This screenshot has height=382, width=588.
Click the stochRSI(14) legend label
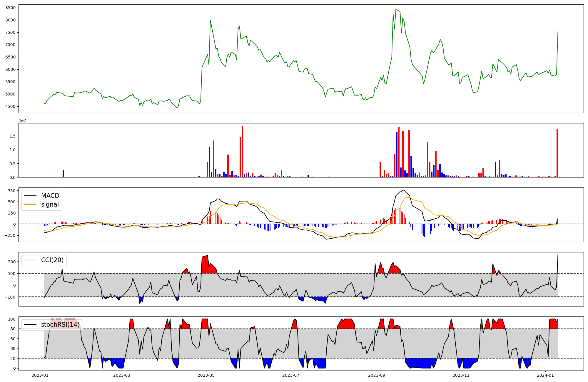pyautogui.click(x=60, y=325)
